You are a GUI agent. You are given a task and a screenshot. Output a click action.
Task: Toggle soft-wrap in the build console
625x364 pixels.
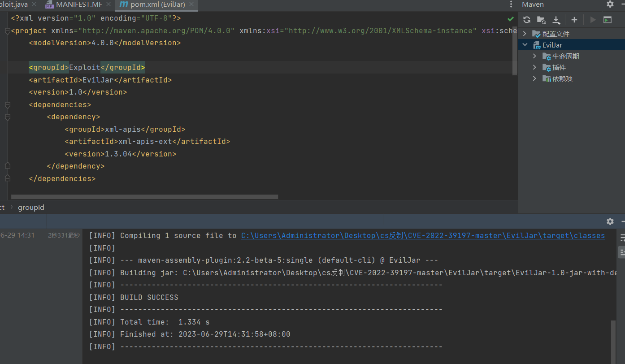(x=622, y=238)
